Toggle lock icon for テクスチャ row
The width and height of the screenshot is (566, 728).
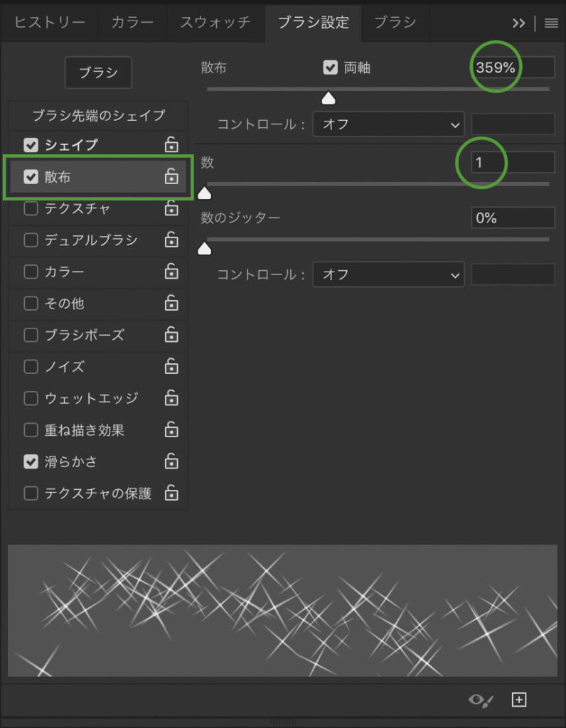[171, 208]
